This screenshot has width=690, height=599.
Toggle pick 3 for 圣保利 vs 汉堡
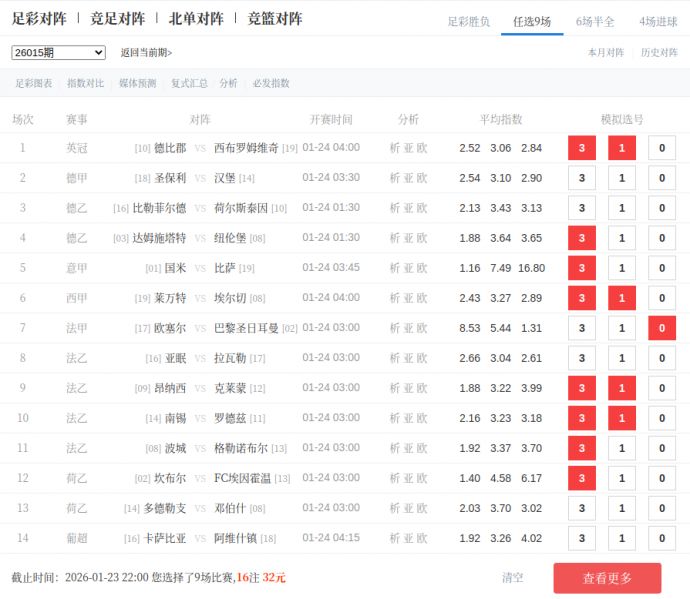[x=581, y=178]
